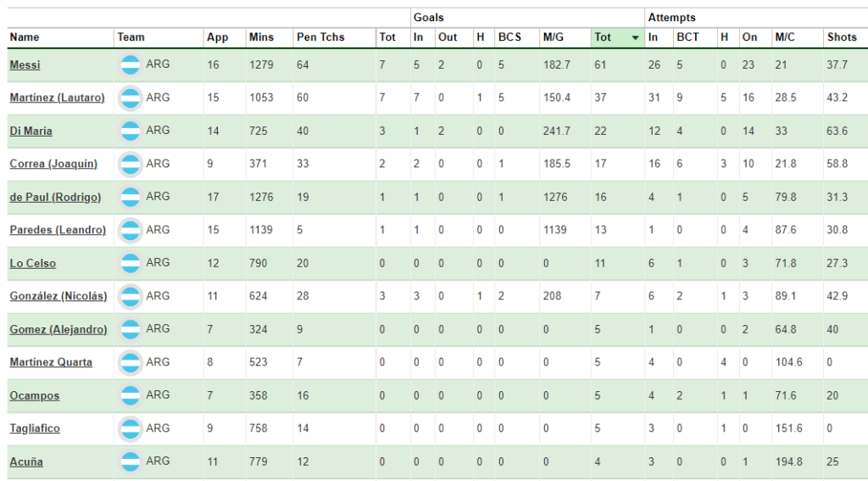Sort by M/G column header
The height and width of the screenshot is (481, 868).
(x=553, y=37)
